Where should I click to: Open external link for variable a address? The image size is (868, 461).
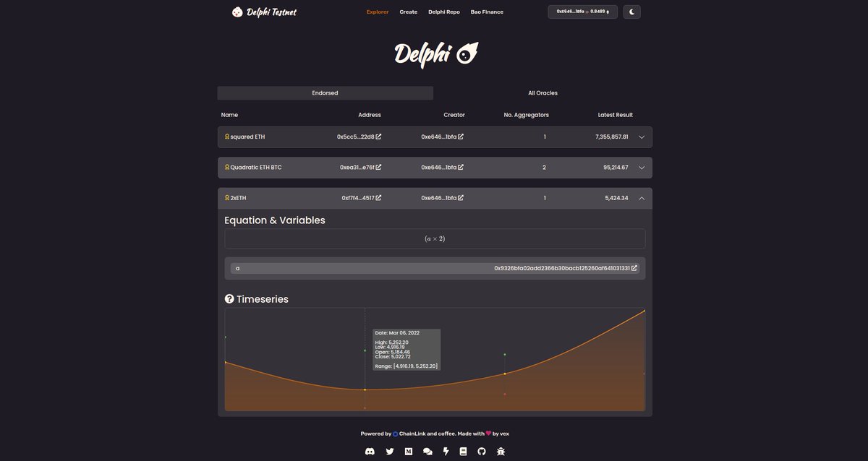pyautogui.click(x=634, y=268)
